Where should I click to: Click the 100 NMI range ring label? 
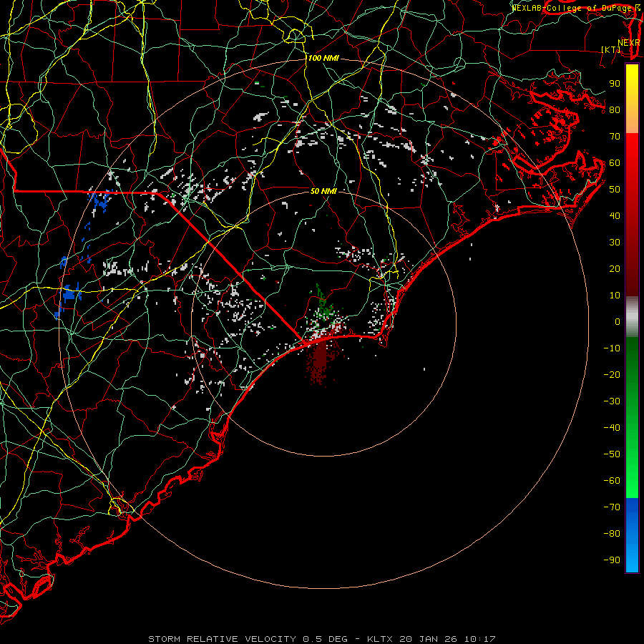pos(323,59)
